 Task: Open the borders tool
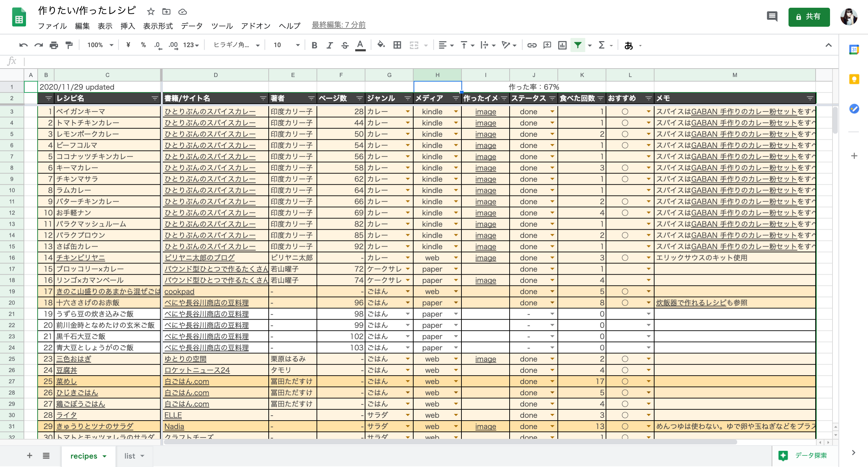coord(397,45)
